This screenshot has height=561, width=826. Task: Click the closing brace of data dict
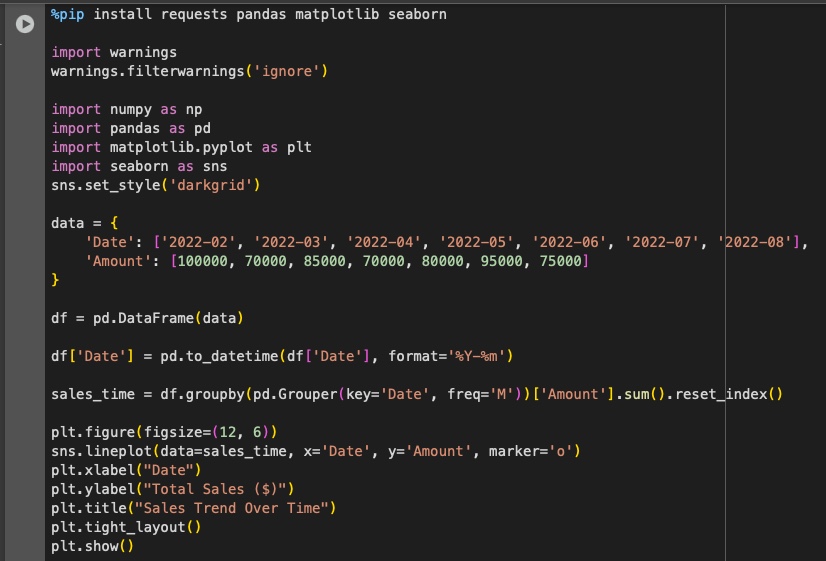pyautogui.click(x=55, y=280)
